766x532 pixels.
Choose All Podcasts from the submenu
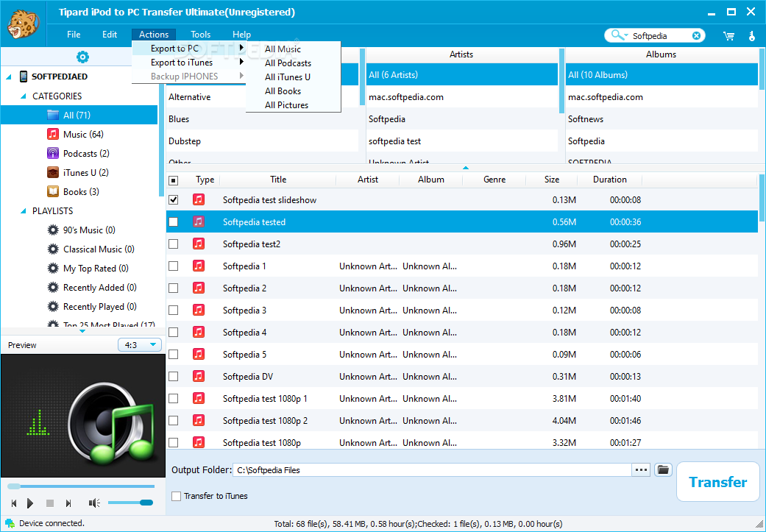(x=288, y=63)
